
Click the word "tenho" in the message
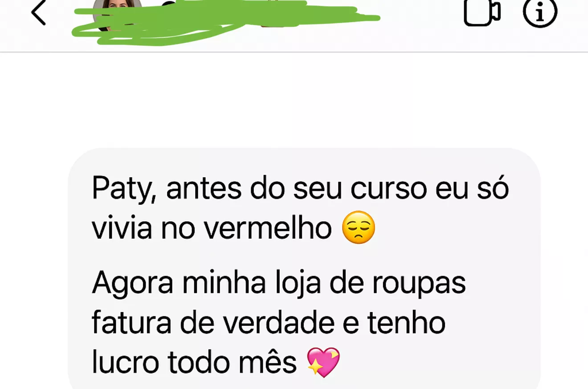point(406,324)
